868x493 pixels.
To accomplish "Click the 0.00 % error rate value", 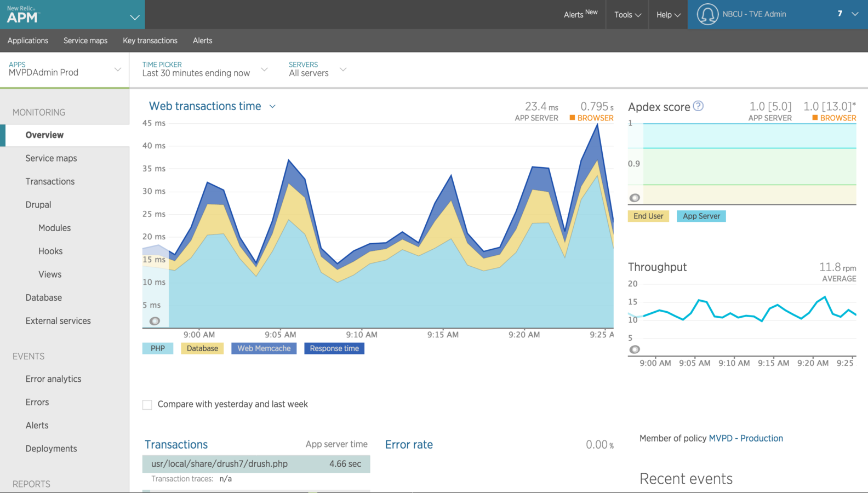I will (599, 445).
